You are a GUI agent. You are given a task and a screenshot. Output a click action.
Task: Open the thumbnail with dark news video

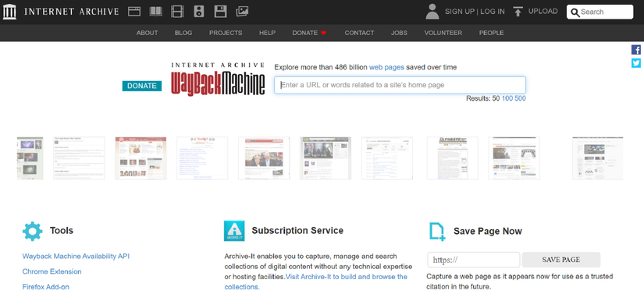click(x=326, y=158)
